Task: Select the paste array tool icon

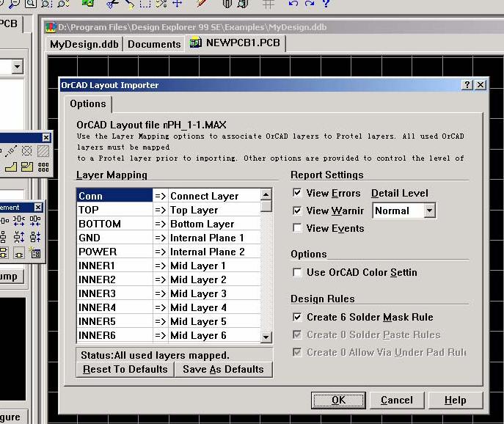Action: [x=43, y=167]
